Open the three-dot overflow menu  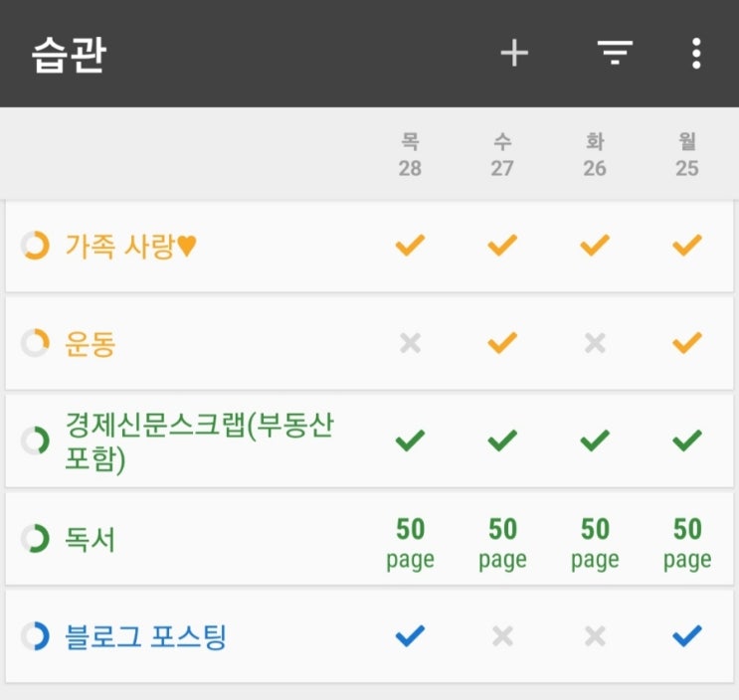pos(696,54)
